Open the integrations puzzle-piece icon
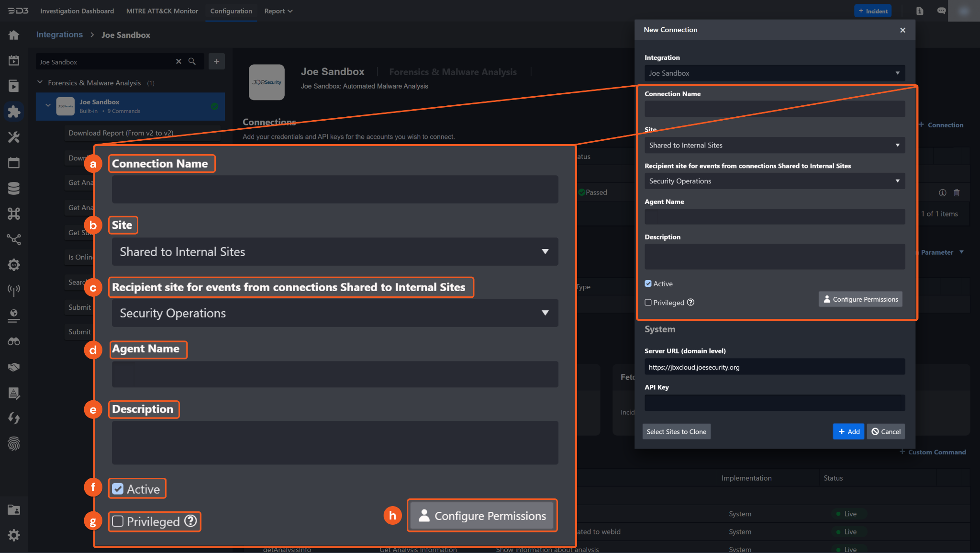This screenshot has height=553, width=980. [x=14, y=112]
